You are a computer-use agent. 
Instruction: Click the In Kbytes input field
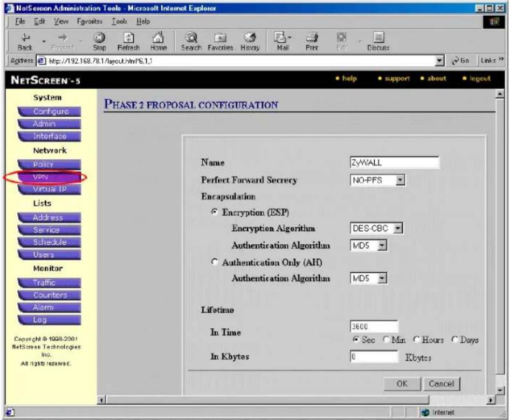tap(374, 356)
